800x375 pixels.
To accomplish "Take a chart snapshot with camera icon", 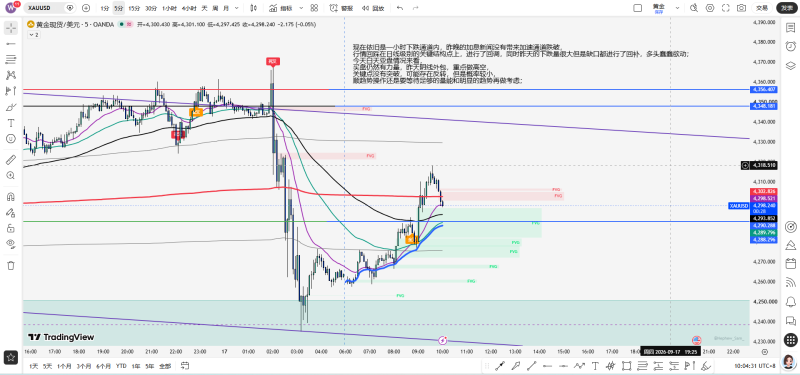I will [x=741, y=8].
